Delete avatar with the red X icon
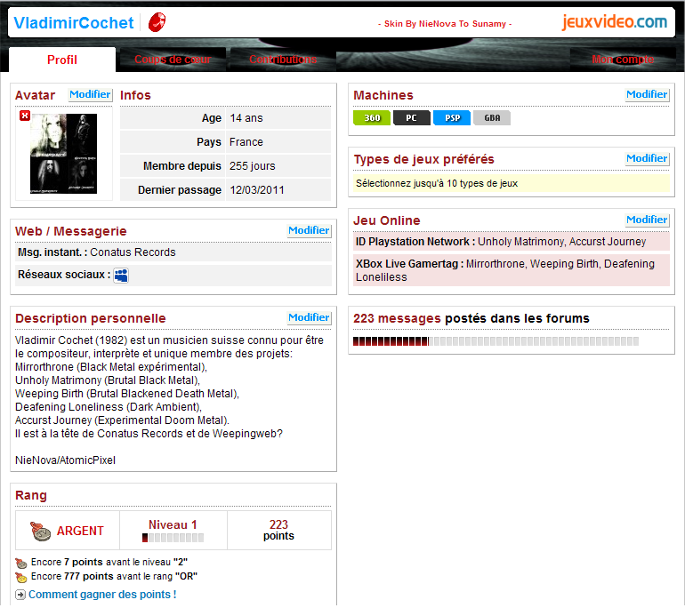Screen dimensions: 685x616 click(x=25, y=116)
